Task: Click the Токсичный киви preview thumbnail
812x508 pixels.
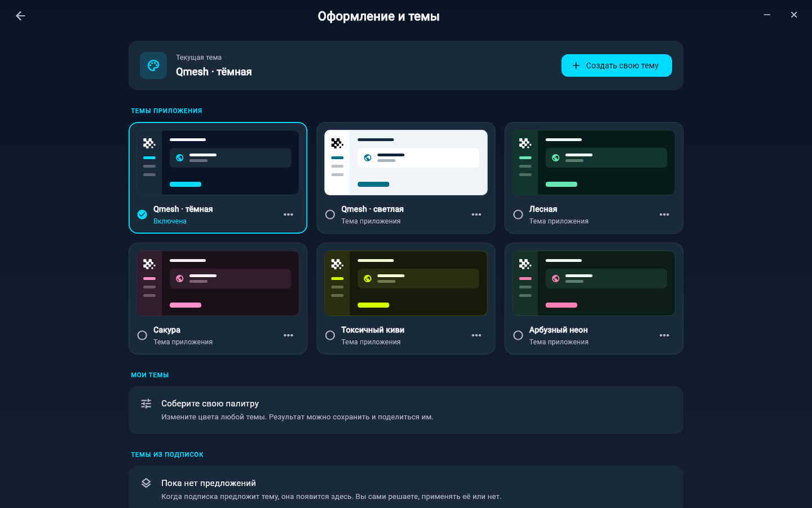Action: click(x=406, y=283)
